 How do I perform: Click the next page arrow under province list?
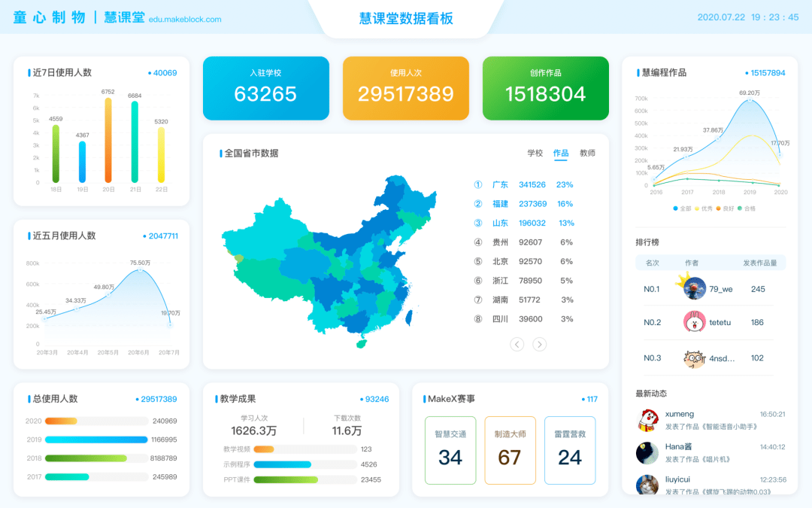tap(539, 344)
